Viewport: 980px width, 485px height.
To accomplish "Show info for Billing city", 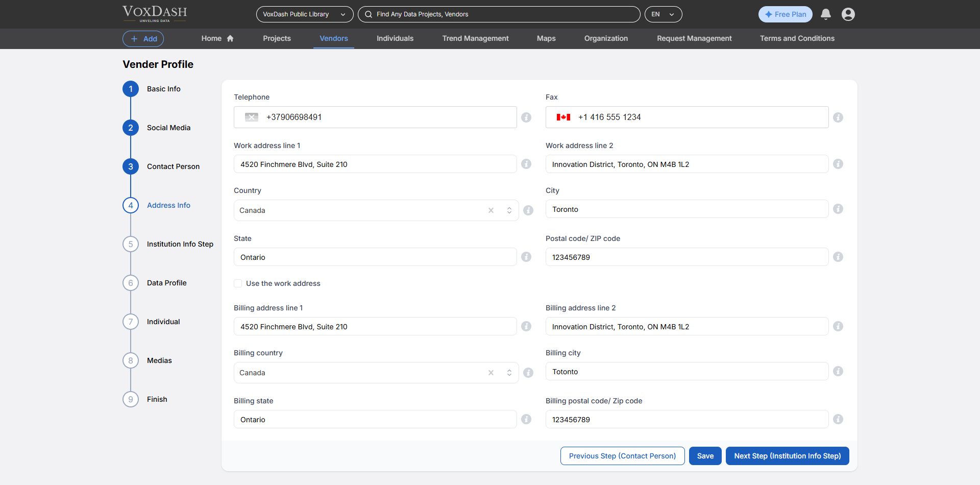I will click(838, 371).
